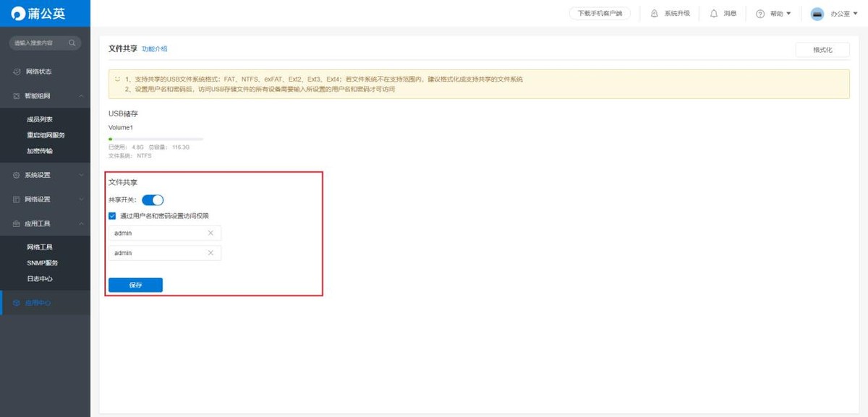This screenshot has height=417, width=868.
Task: Click the 智能组网 sidebar icon
Action: [17, 95]
